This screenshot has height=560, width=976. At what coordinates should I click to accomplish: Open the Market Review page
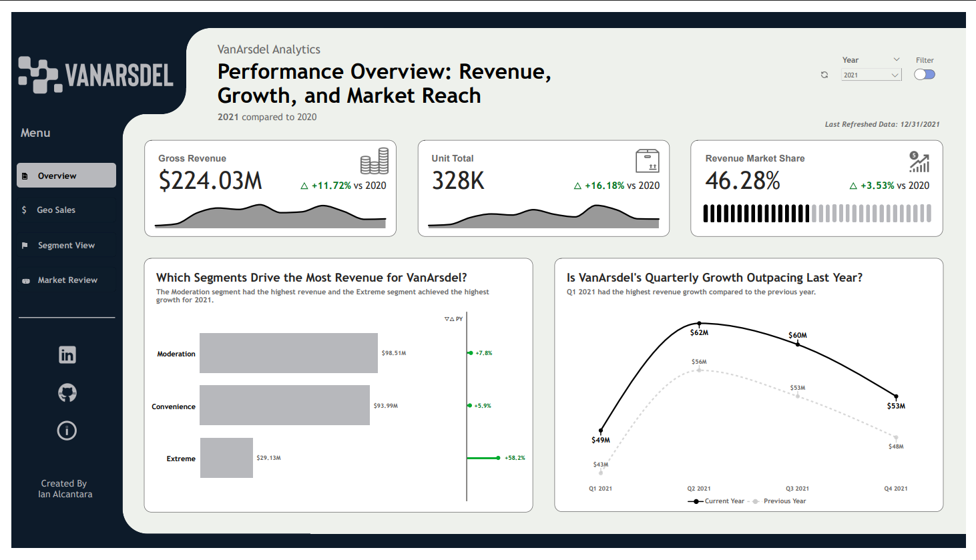point(65,280)
